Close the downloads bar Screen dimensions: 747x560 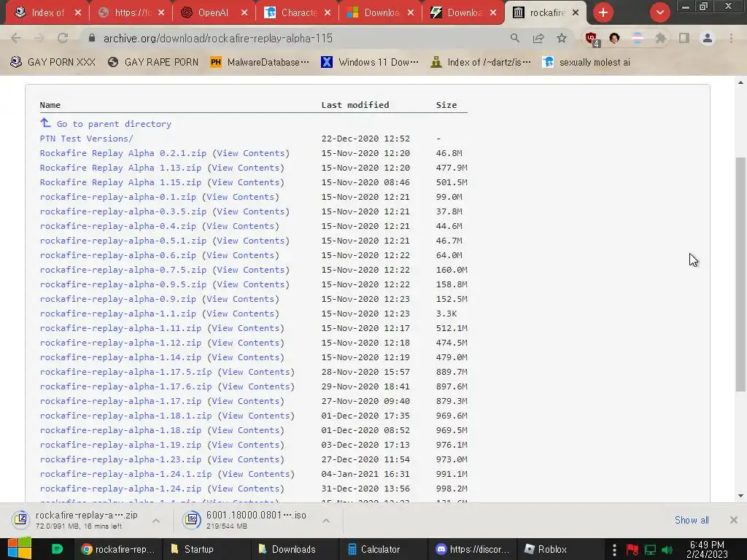tap(734, 520)
